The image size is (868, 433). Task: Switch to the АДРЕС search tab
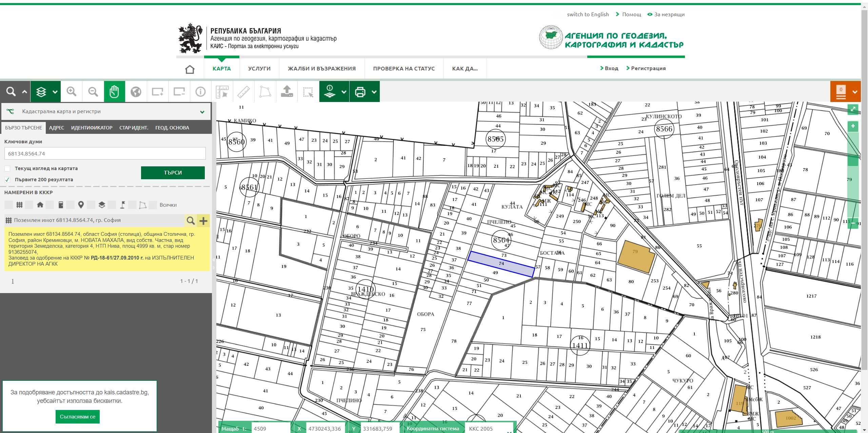click(x=56, y=128)
